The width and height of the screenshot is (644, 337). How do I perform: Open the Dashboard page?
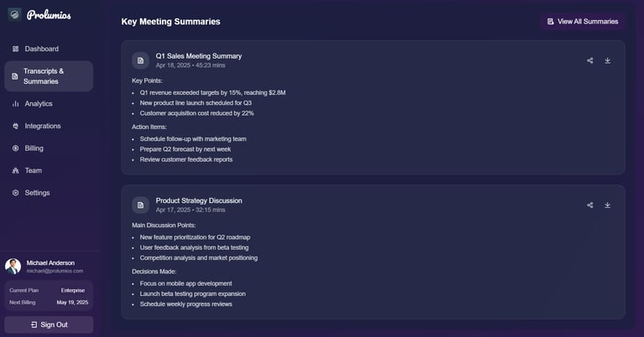41,49
